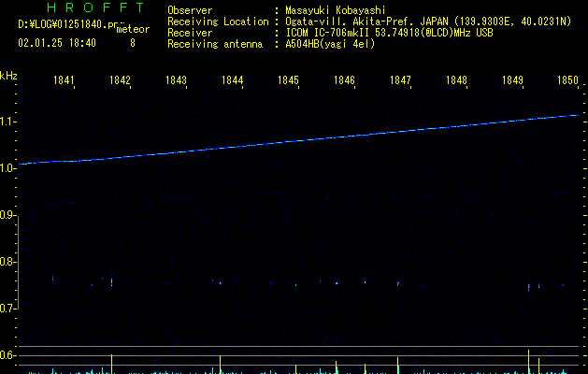Click the 1841 time axis label
The image size is (588, 374).
(64, 80)
